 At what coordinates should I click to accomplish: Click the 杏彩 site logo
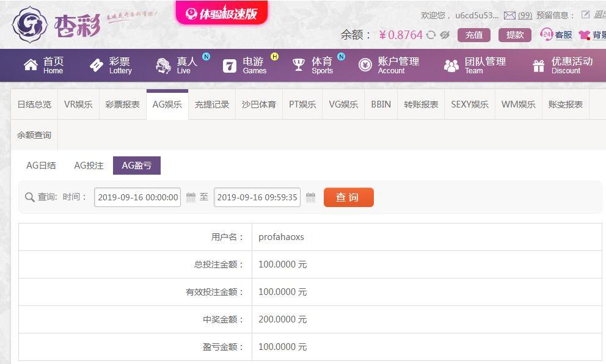[x=56, y=24]
